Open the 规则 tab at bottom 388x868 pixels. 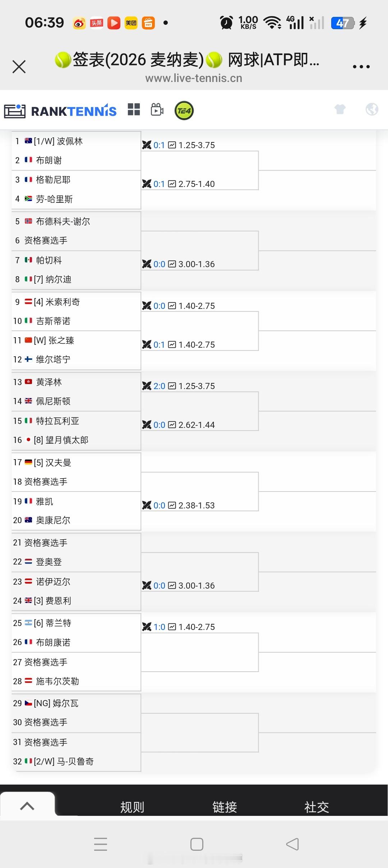[x=132, y=807]
